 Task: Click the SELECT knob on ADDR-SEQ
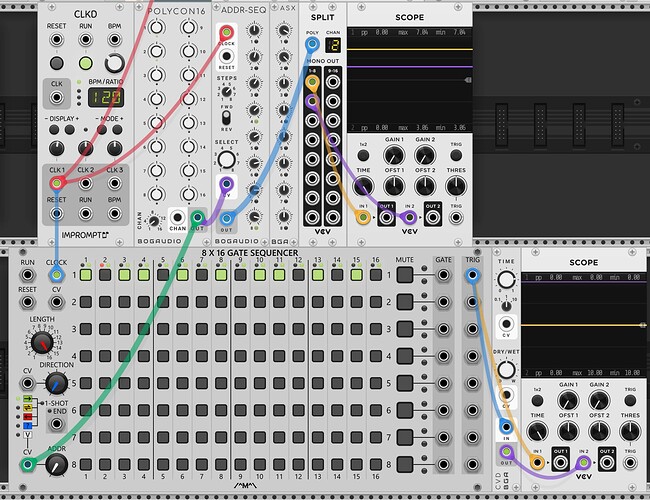coord(226,159)
